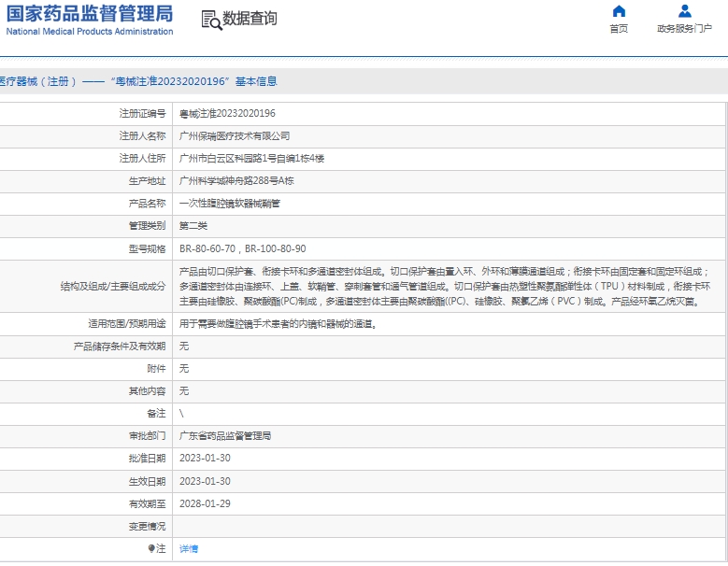This screenshot has width=728, height=566.
Task: Click the empty 变更情况 value cell
Action: coord(449,526)
